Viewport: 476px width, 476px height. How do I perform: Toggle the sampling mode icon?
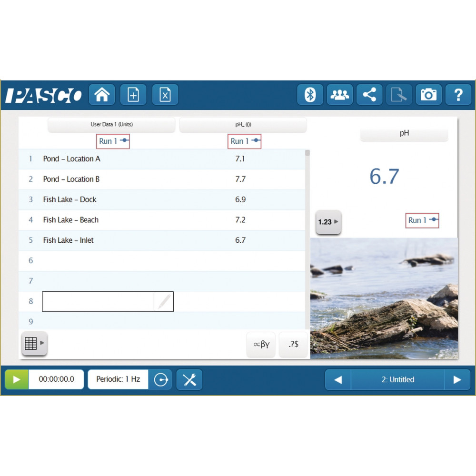coord(161,379)
